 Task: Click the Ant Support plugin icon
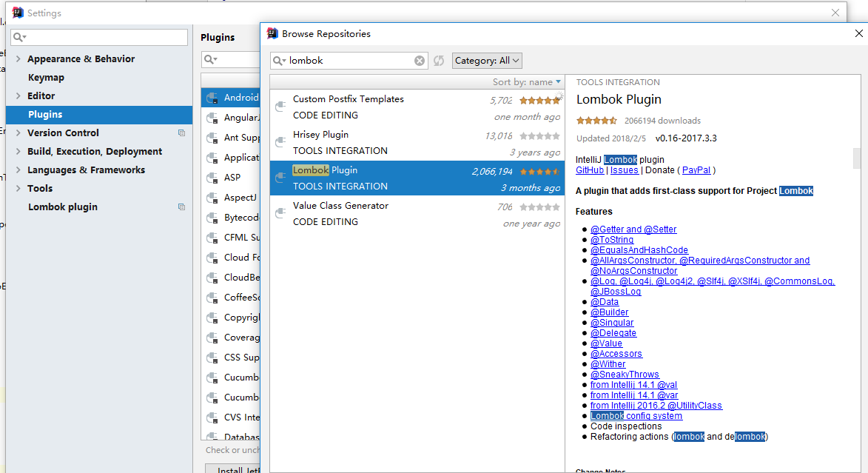coord(212,138)
